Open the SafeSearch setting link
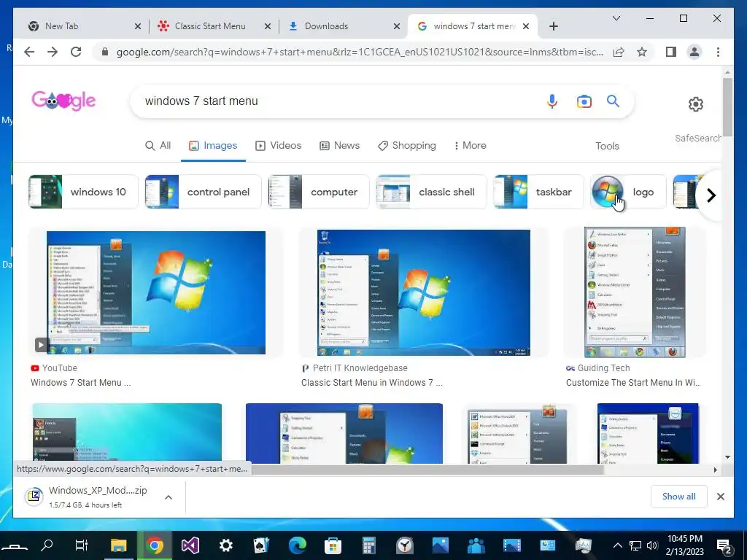This screenshot has height=560, width=747. tap(697, 138)
